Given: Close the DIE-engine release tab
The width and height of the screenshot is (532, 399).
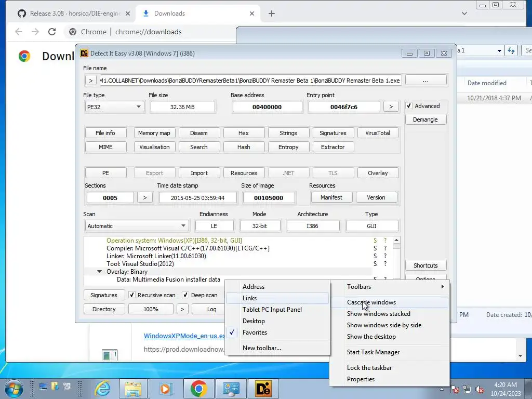Looking at the screenshot, I should click(x=128, y=14).
